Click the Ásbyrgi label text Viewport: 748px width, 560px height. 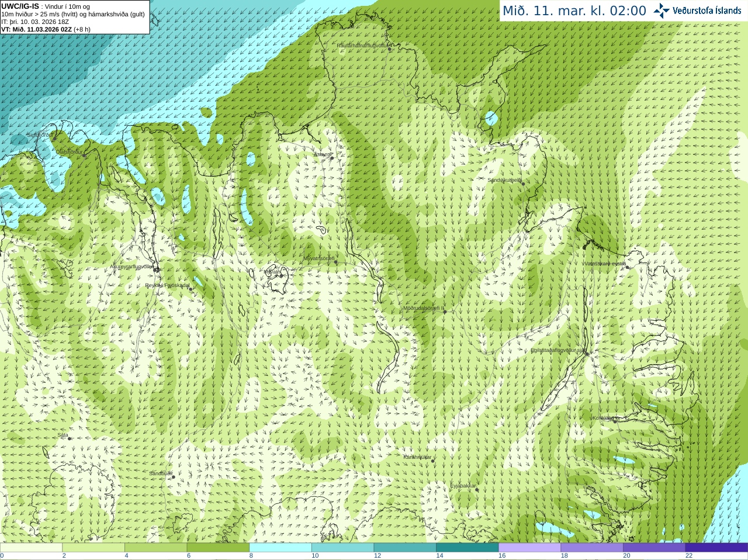tap(321, 154)
